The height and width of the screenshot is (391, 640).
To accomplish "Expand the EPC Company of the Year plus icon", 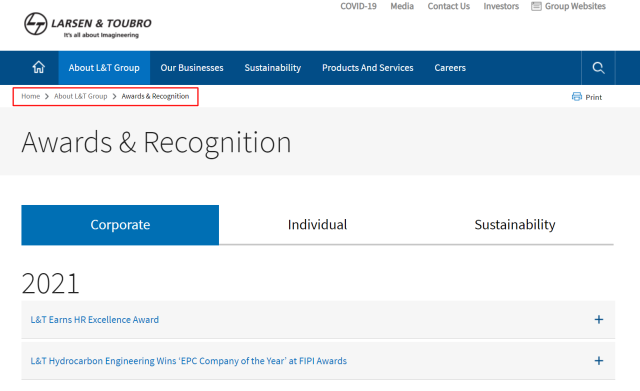I will coord(598,361).
